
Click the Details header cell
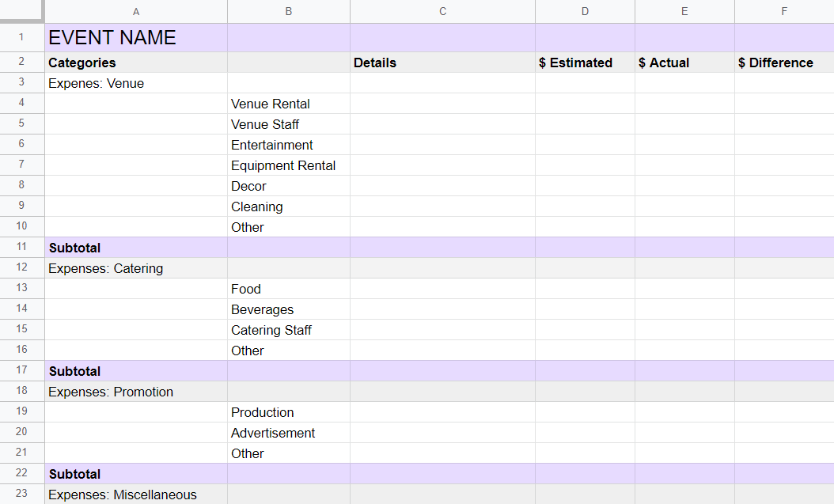tap(442, 63)
